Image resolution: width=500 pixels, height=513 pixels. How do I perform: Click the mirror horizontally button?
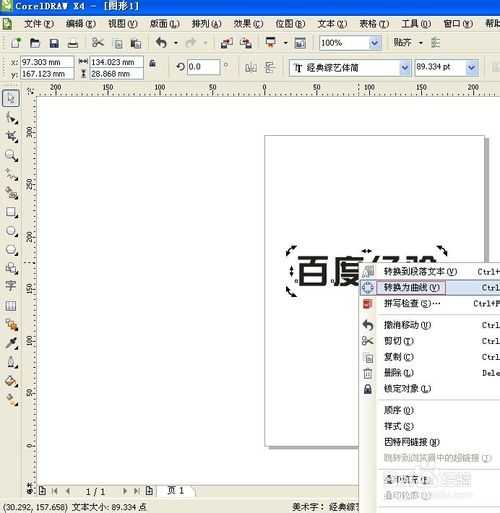(x=251, y=68)
